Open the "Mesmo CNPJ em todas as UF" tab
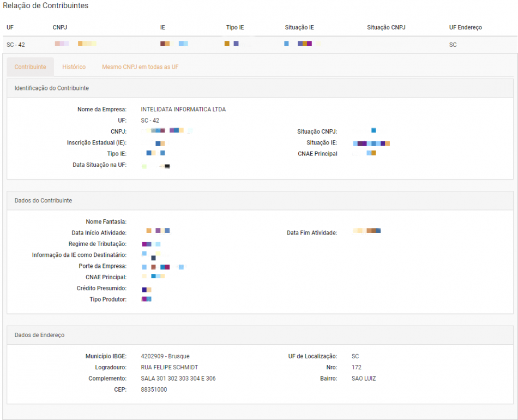Image resolution: width=518 pixels, height=420 pixels. pyautogui.click(x=140, y=67)
